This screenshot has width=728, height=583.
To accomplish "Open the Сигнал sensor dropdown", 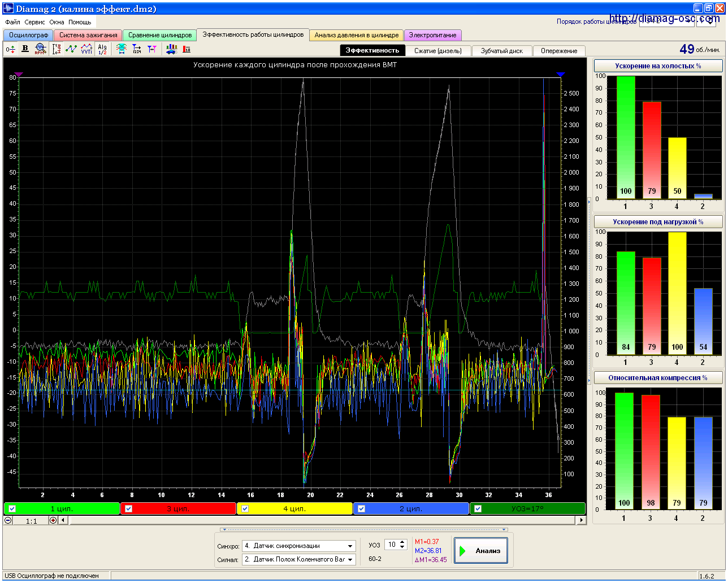I will click(x=299, y=559).
